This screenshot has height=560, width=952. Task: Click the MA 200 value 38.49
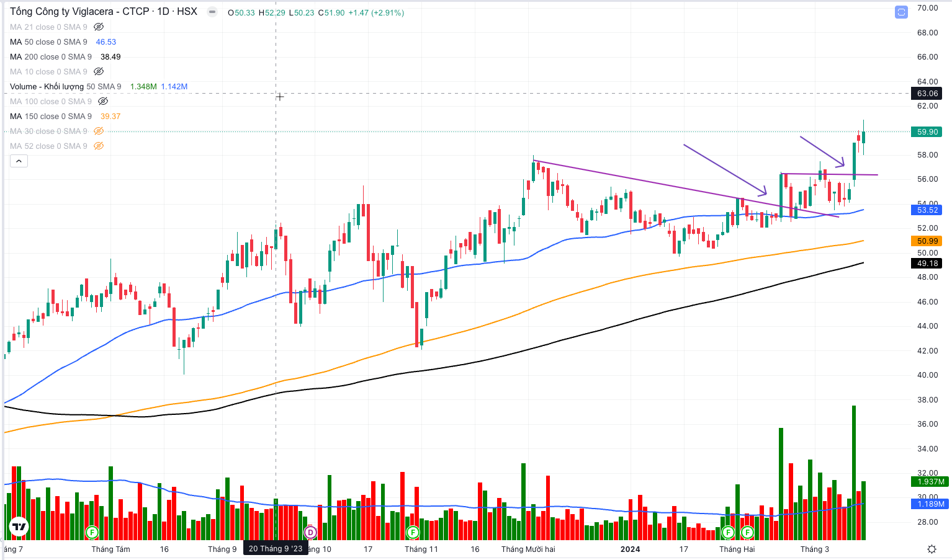[110, 56]
